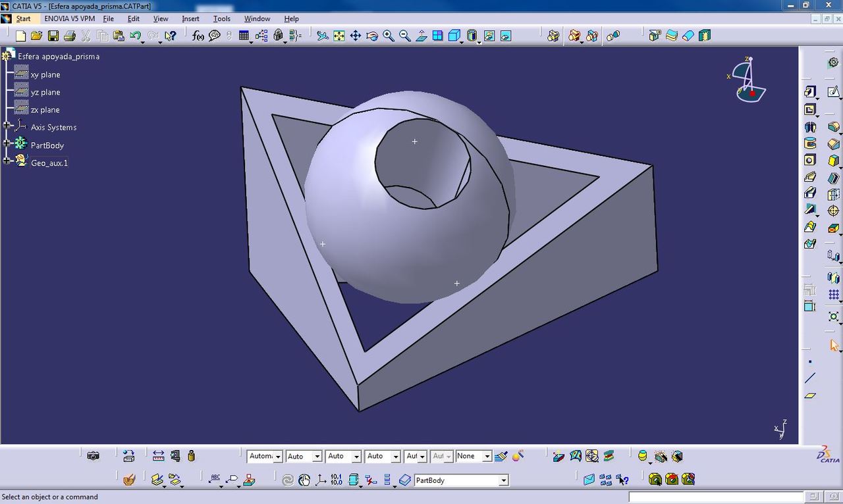Image resolution: width=843 pixels, height=504 pixels.
Task: Open the Insert menu
Action: pos(190,18)
